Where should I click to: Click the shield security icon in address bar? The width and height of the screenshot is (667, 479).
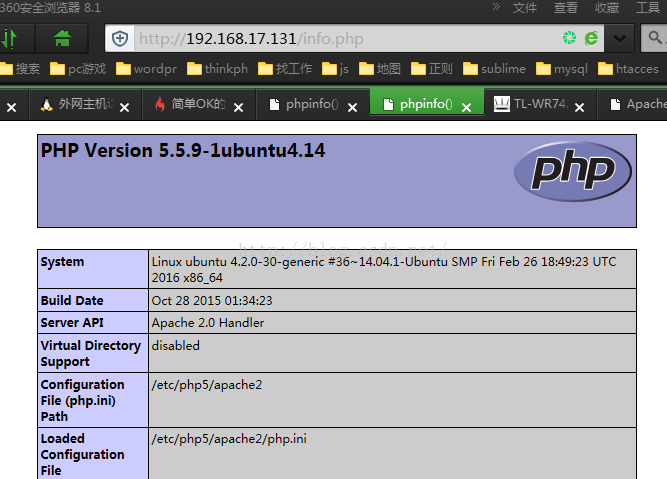(120, 39)
